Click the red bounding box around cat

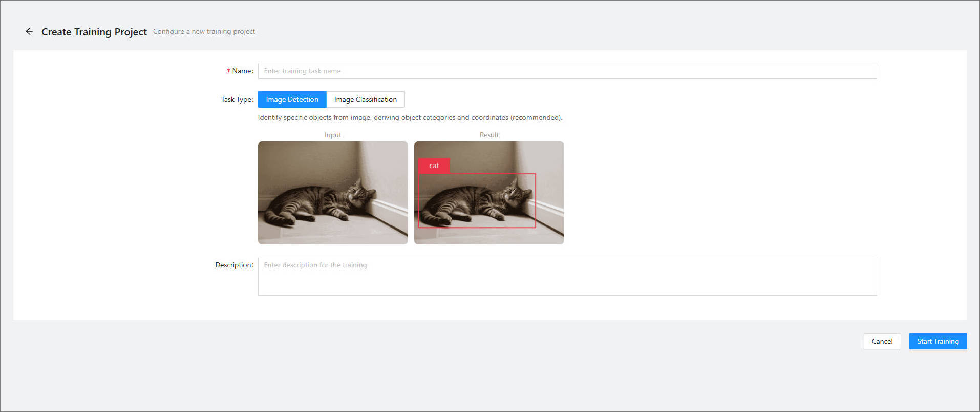point(477,200)
